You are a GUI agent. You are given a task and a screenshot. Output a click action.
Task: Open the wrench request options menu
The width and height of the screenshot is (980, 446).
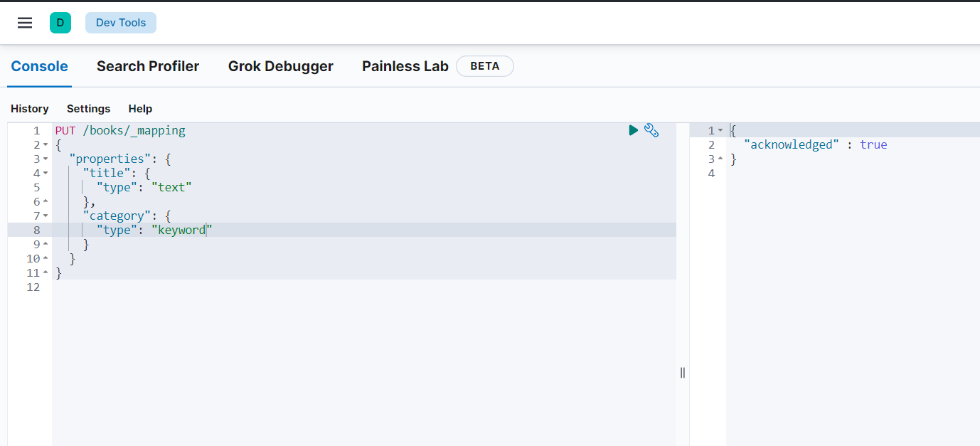(651, 130)
